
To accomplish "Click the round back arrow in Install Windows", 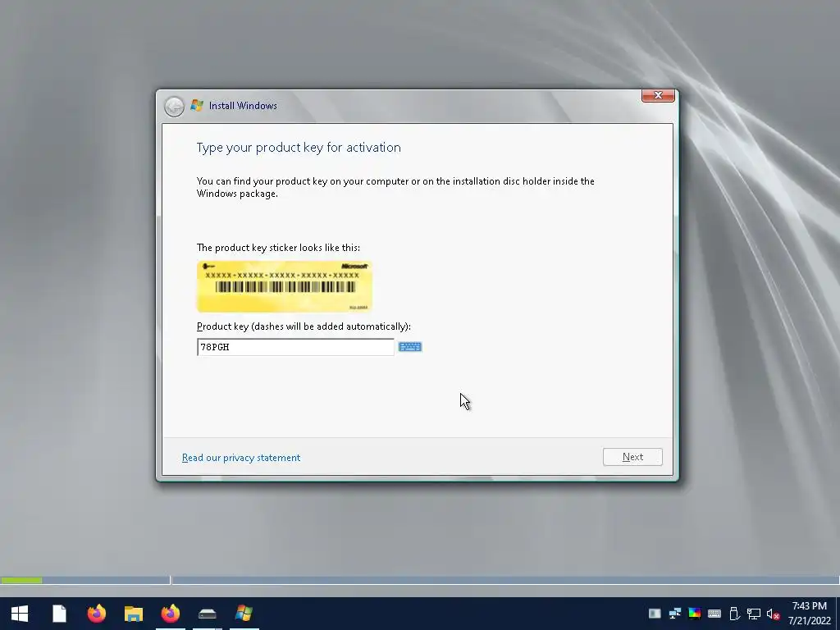I will coord(174,106).
